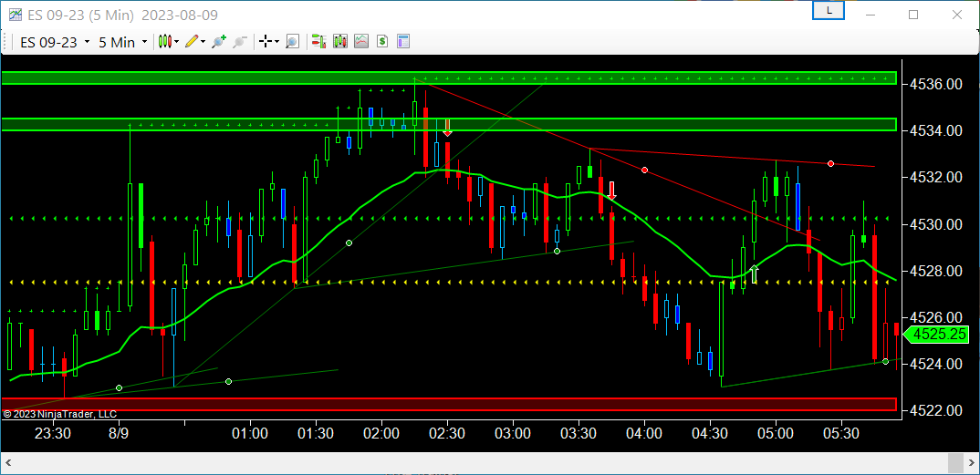Click the zoom in magnifier icon
Image resolution: width=980 pixels, height=475 pixels.
click(x=219, y=42)
